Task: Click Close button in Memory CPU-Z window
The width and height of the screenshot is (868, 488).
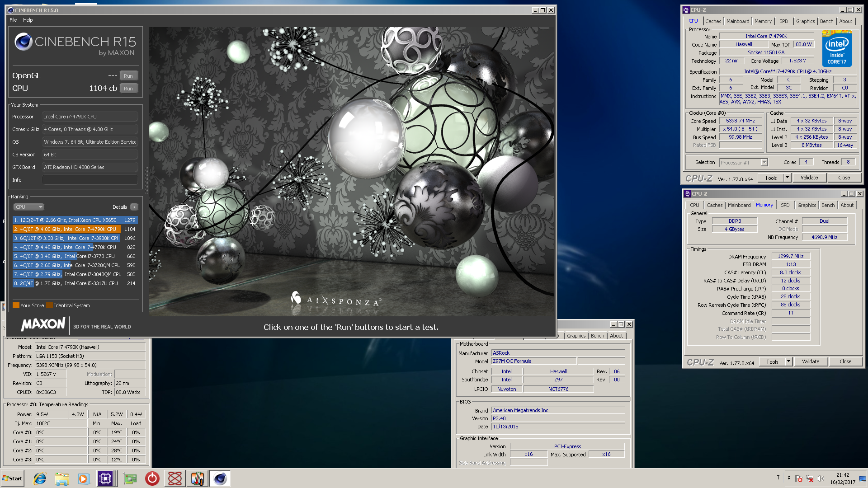Action: click(845, 362)
